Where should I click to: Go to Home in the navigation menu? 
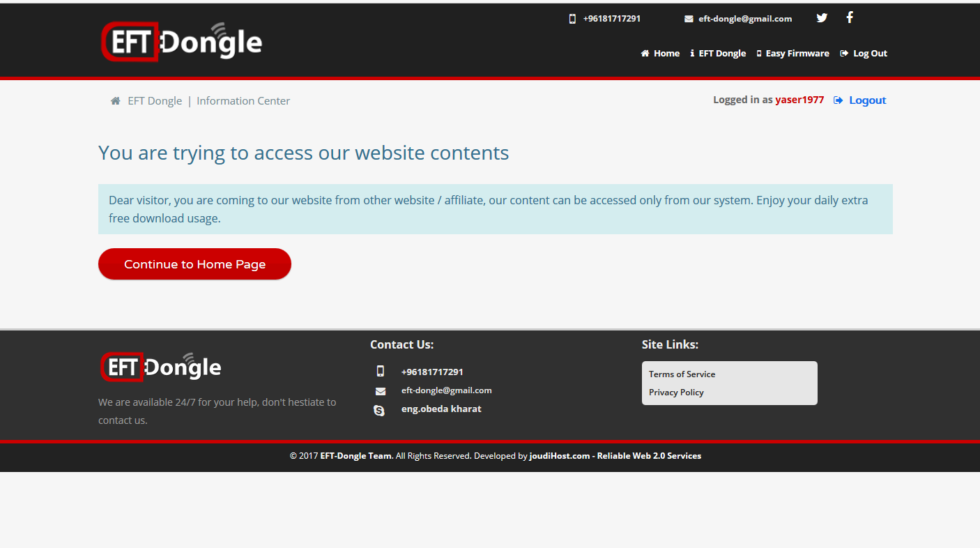point(660,53)
